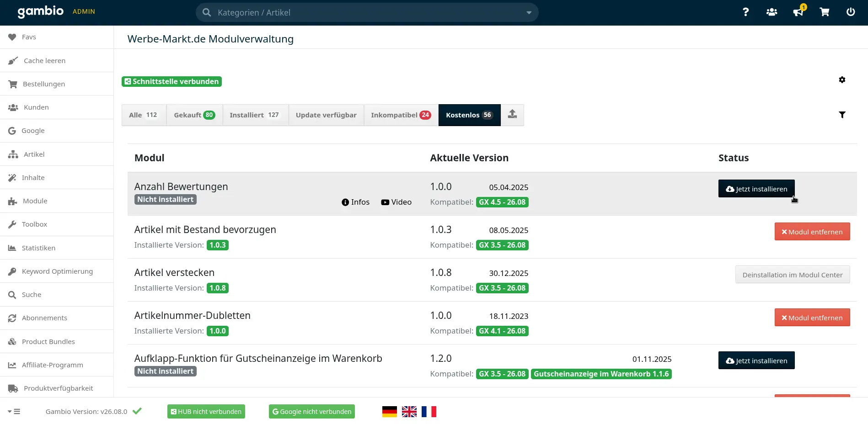Click the Schnittstelle verbunden badge

(171, 81)
